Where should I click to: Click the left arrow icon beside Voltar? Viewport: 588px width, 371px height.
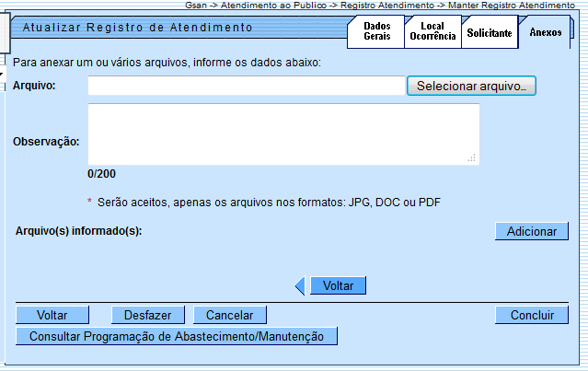pyautogui.click(x=299, y=286)
